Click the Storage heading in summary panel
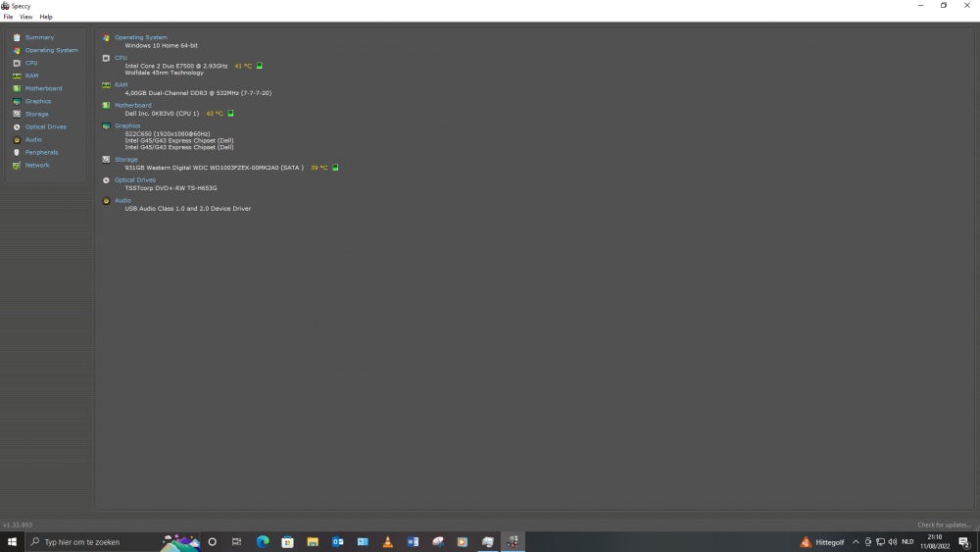The image size is (980, 552). (126, 160)
